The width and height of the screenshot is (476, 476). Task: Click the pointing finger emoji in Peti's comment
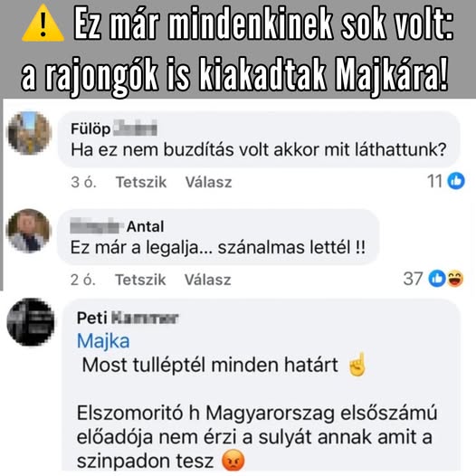coord(357,365)
